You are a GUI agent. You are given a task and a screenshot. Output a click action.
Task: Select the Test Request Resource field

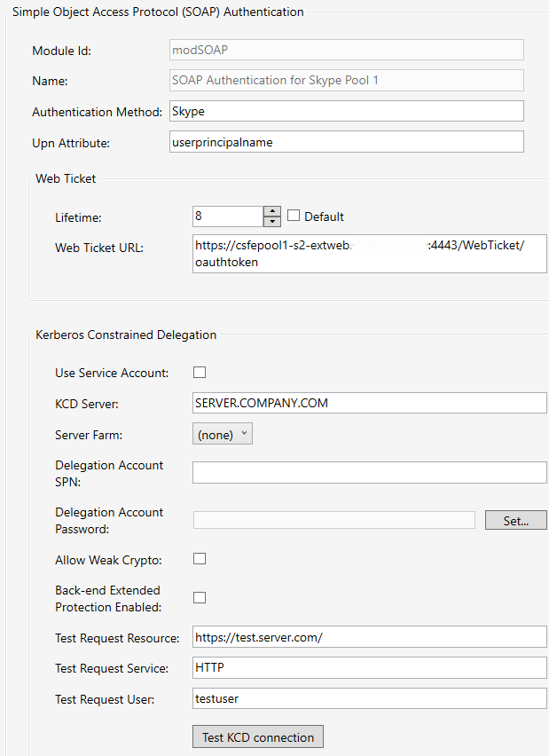(x=369, y=637)
